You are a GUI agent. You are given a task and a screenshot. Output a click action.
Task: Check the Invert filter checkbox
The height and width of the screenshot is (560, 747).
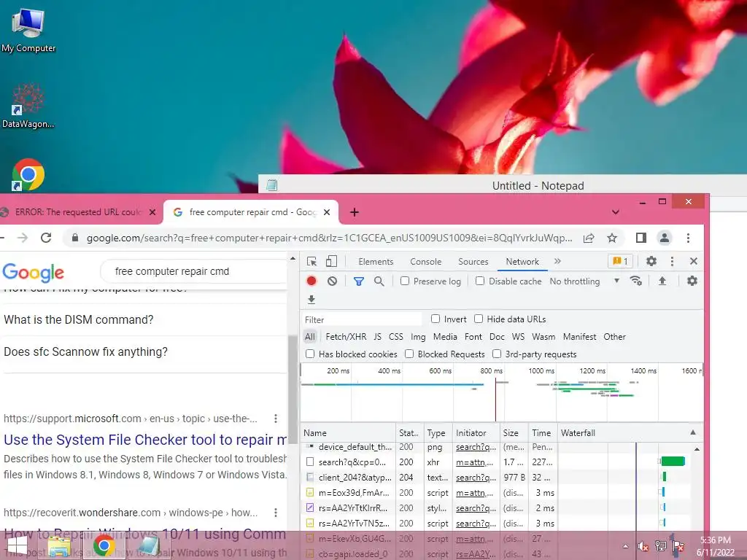click(436, 319)
